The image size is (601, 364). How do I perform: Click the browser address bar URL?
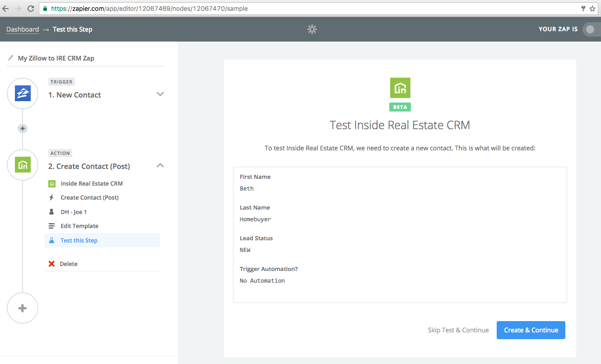click(x=149, y=9)
